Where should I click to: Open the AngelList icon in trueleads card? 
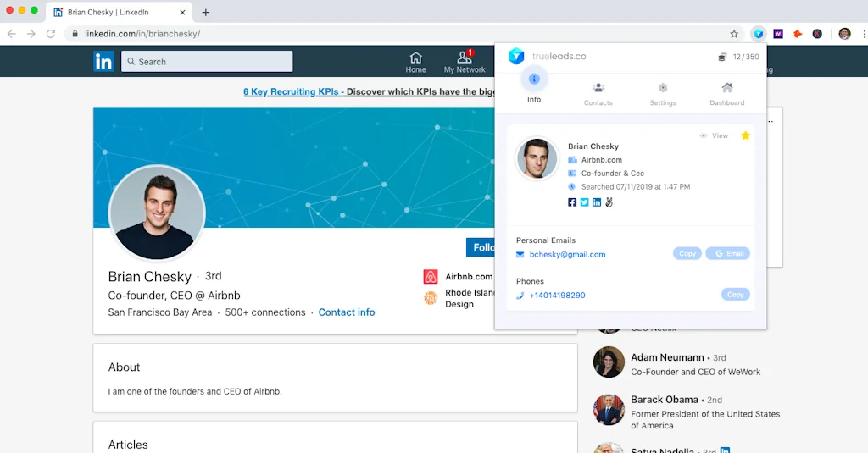[609, 202]
